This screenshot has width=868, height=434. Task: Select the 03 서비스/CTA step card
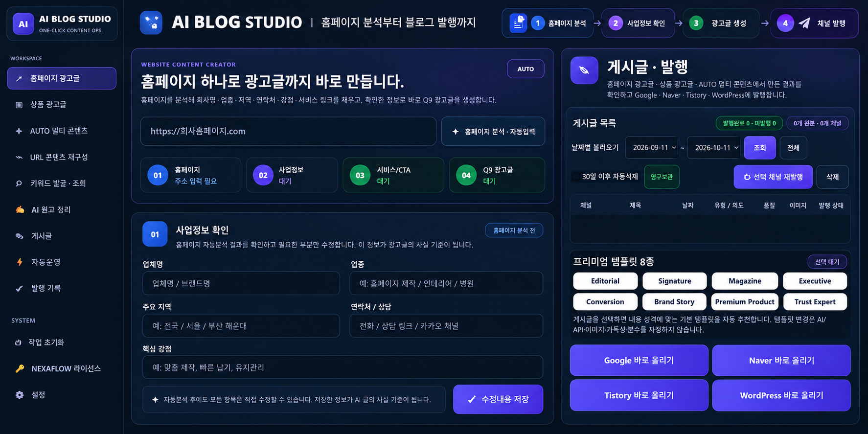click(x=393, y=175)
